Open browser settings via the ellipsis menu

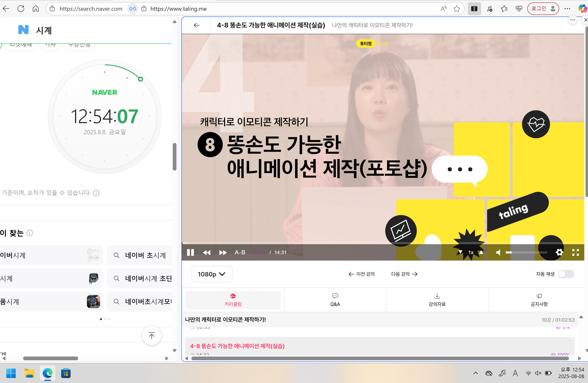567,8
